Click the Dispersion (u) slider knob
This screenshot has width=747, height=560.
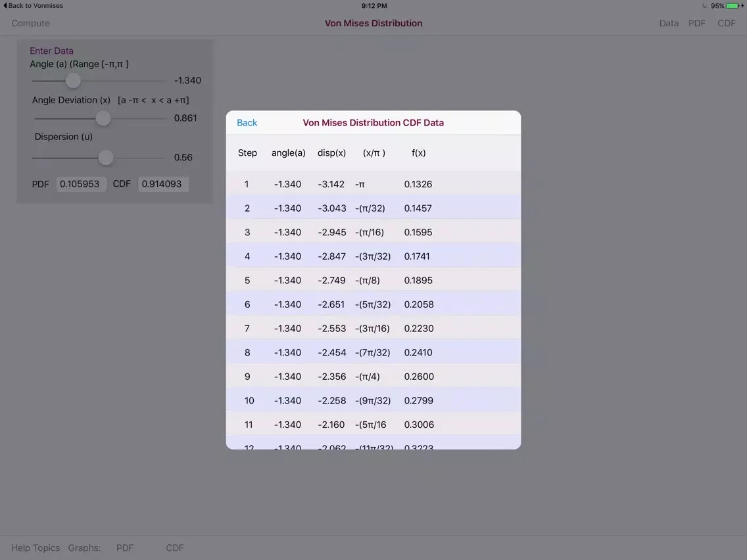106,158
